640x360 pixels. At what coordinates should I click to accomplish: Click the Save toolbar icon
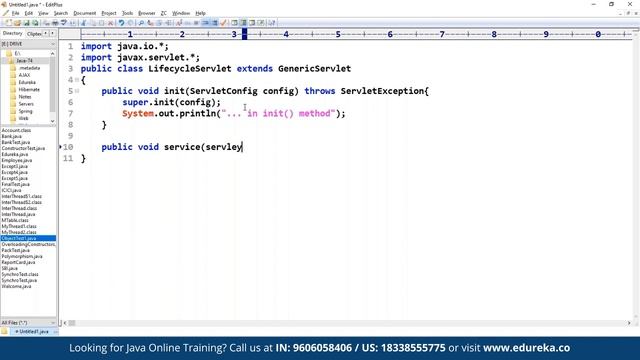click(x=26, y=23)
